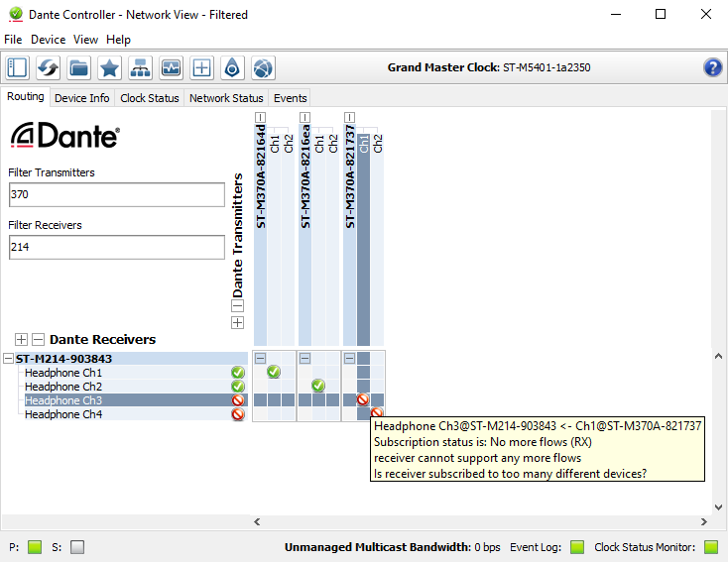Select the Headphone Ch4 receiver channel
728x562 pixels.
(63, 414)
